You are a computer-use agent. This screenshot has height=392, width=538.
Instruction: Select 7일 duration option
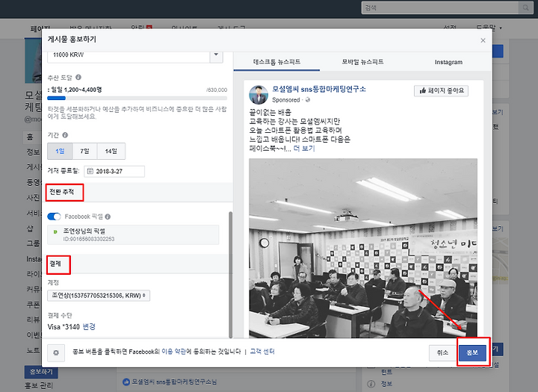(84, 152)
